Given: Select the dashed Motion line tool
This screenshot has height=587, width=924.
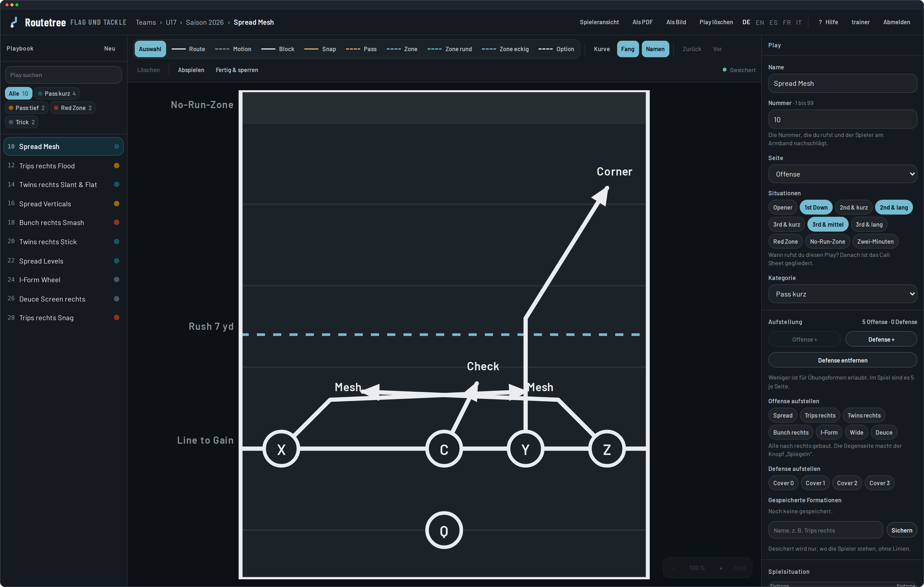Looking at the screenshot, I should pos(233,49).
